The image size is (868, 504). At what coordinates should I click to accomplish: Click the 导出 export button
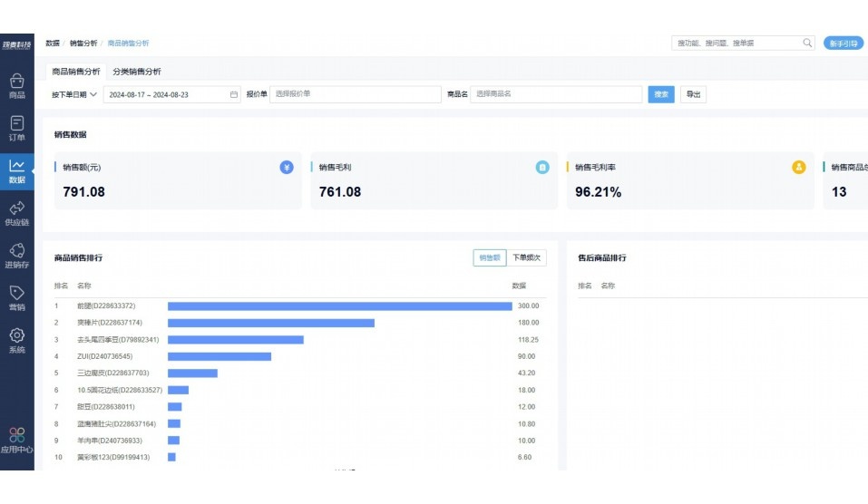pyautogui.click(x=693, y=94)
